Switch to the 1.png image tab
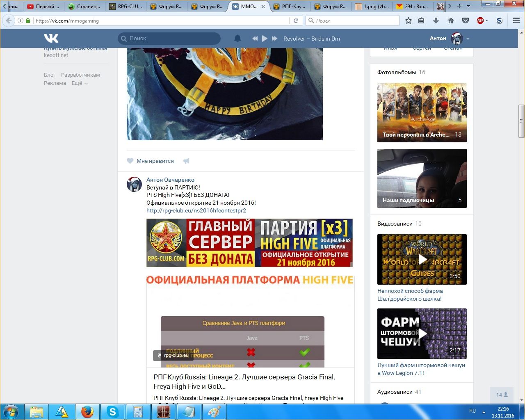The height and width of the screenshot is (420, 525). pos(372,6)
